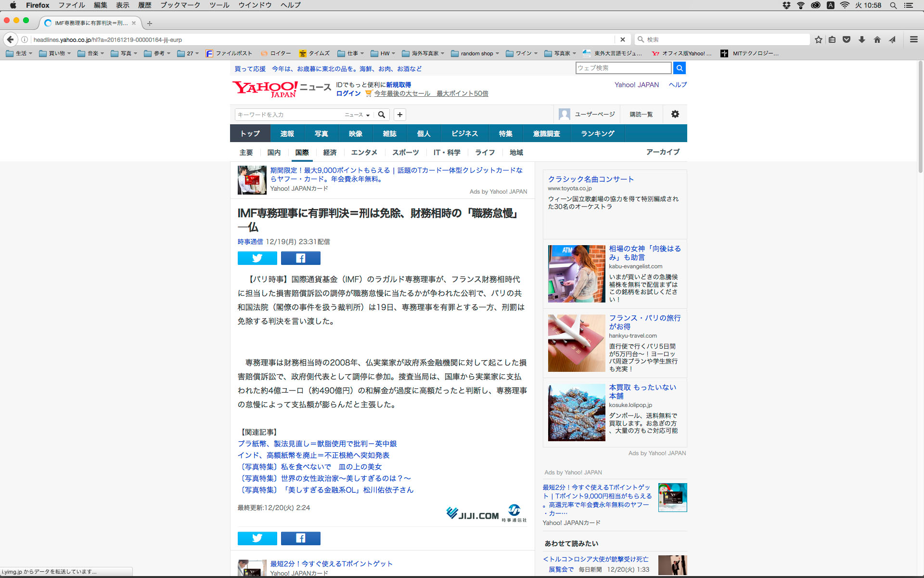
Task: Expand the 生活 bookmark folder
Action: click(19, 53)
